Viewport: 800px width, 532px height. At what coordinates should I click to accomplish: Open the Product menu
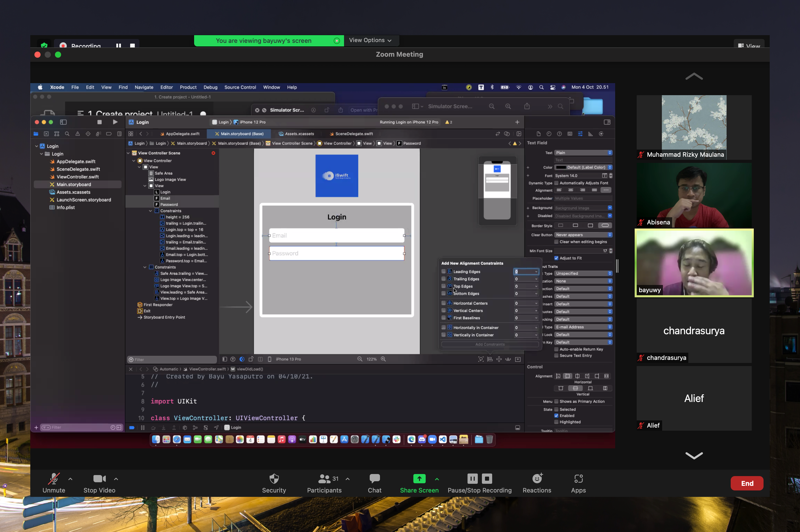click(188, 87)
